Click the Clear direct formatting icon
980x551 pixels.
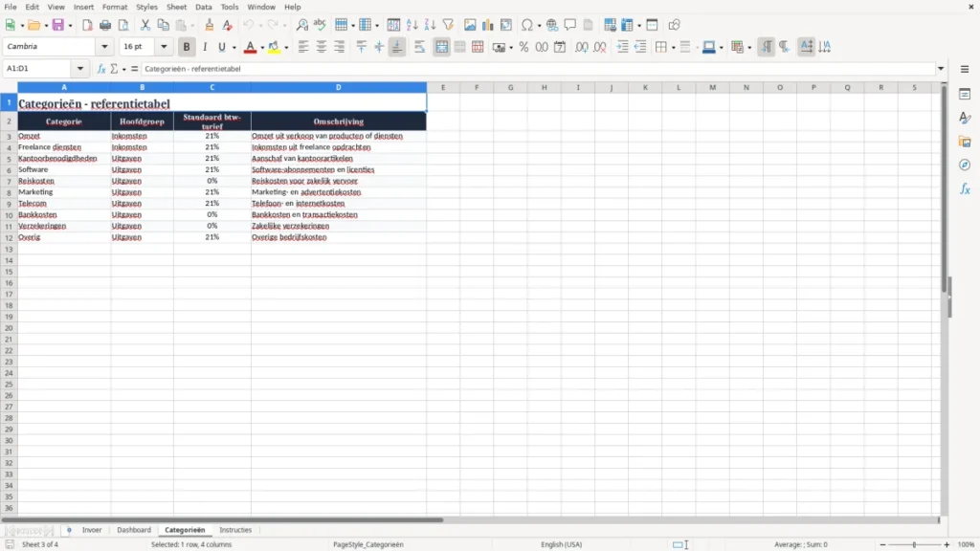228,25
